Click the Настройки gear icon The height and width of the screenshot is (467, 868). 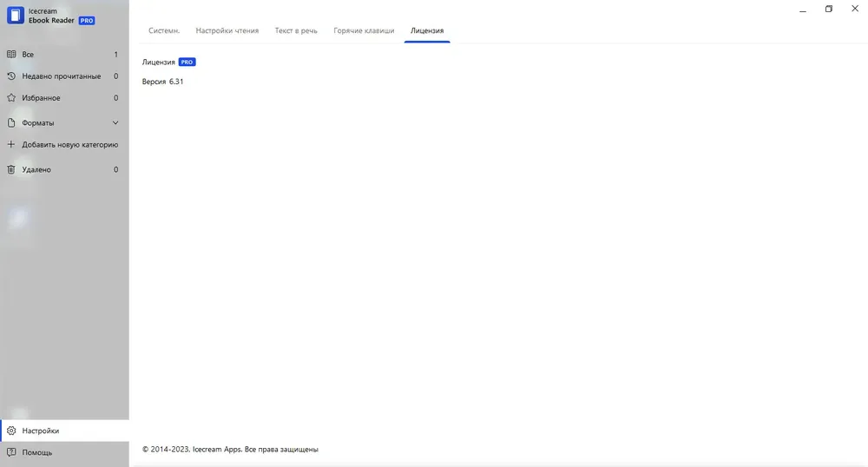(11, 431)
